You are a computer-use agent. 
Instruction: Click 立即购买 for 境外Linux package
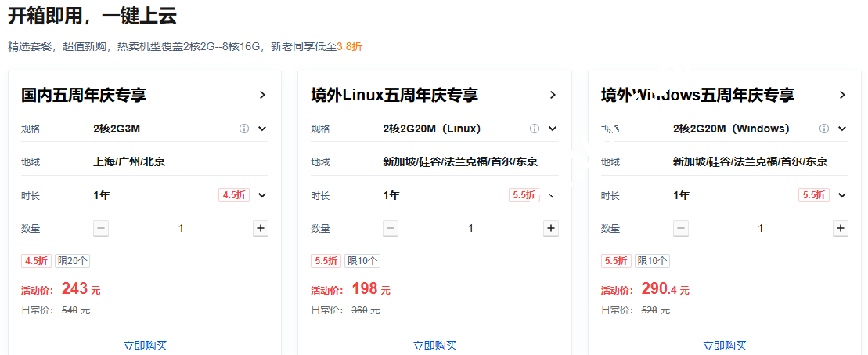(x=434, y=345)
